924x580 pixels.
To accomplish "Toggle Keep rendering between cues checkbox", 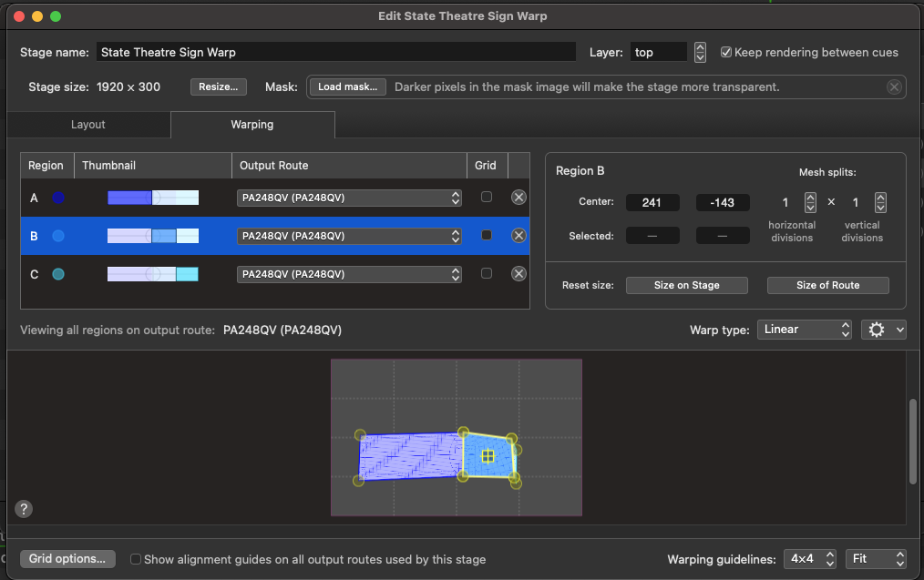I will click(726, 53).
